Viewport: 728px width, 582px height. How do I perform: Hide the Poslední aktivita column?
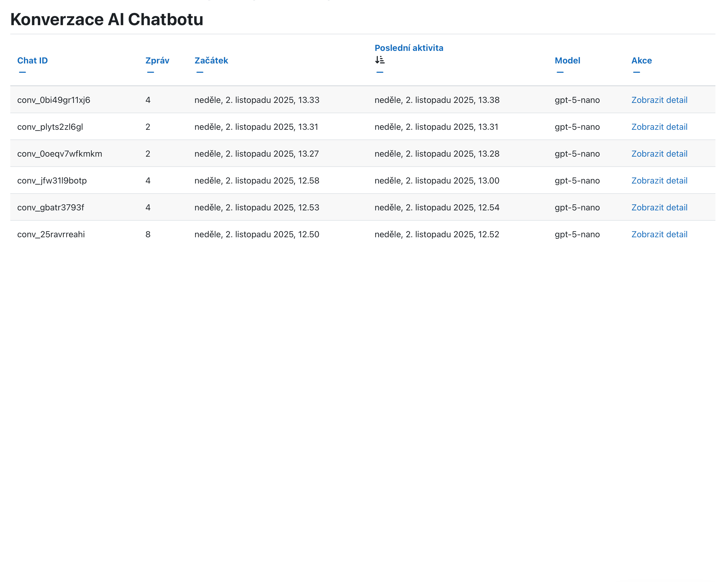(x=379, y=72)
